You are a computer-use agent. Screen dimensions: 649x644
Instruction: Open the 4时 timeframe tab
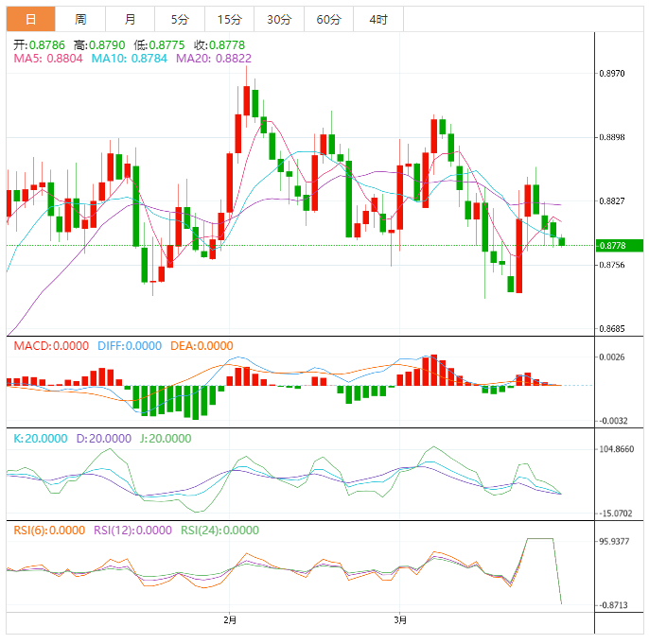click(x=378, y=19)
